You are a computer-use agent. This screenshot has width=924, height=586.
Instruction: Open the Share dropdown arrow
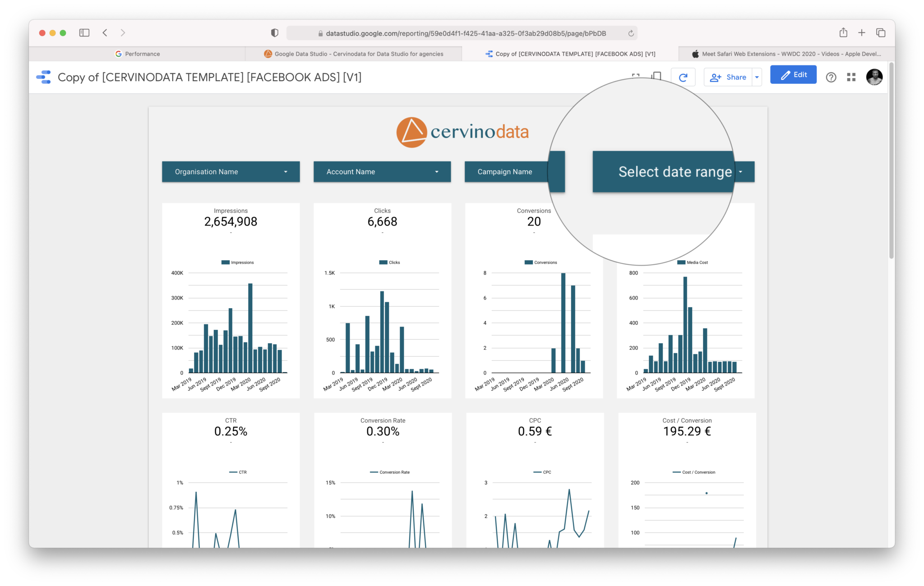pyautogui.click(x=757, y=77)
